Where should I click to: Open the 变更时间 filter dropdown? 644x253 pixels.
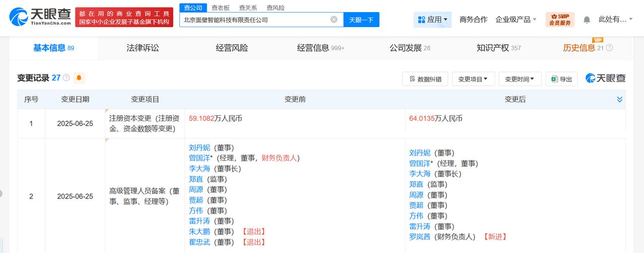point(520,79)
